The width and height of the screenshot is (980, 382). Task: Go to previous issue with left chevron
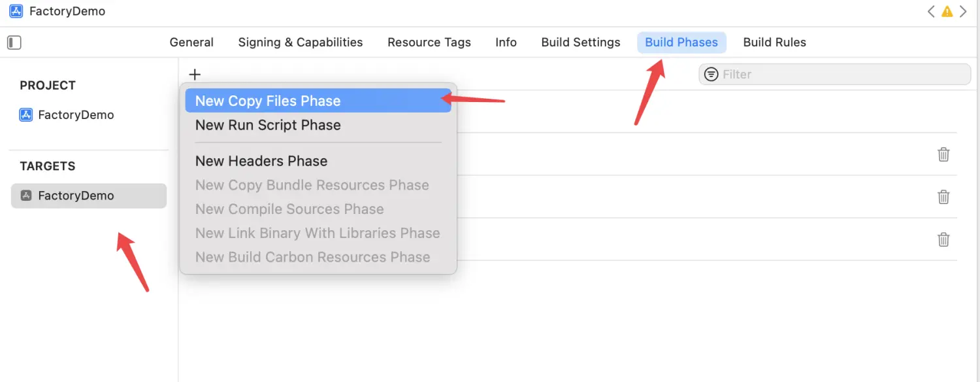coord(931,12)
